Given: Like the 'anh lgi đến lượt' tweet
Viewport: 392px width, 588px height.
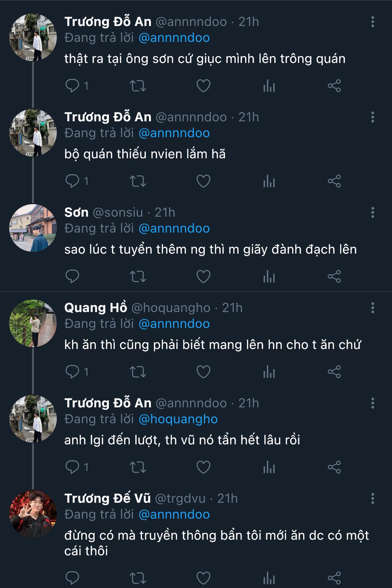Looking at the screenshot, I should 203,467.
